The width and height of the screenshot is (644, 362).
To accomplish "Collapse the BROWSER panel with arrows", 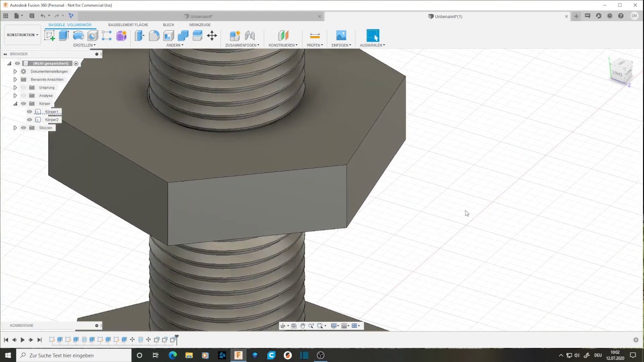I will [x=5, y=54].
